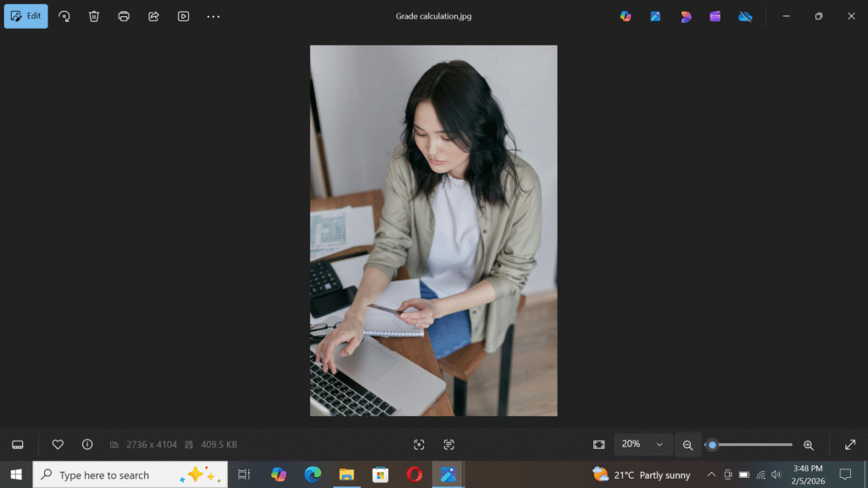Open the OneDrive icon in the title bar
The image size is (868, 488).
click(x=745, y=16)
